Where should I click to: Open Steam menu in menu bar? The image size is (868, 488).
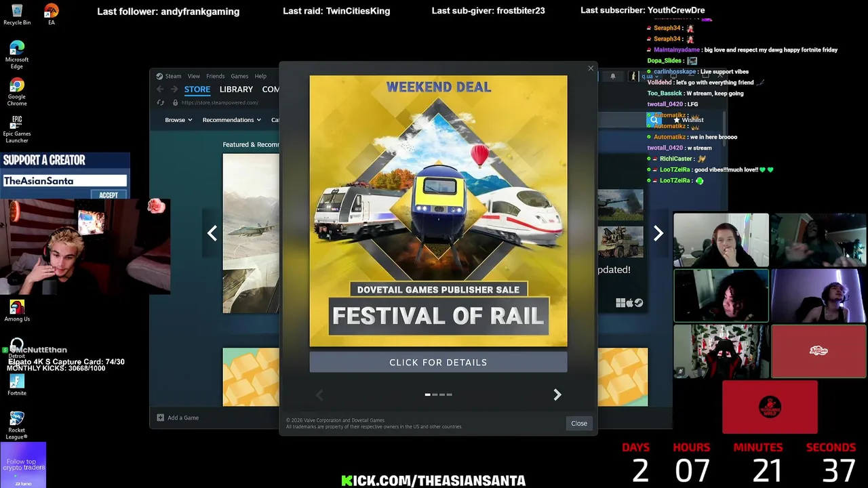(x=173, y=76)
